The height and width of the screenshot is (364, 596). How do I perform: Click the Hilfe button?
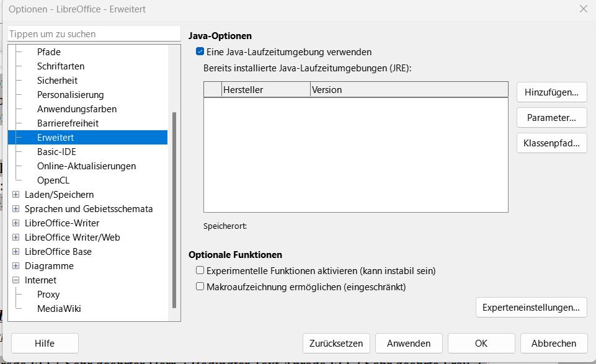[45, 344]
